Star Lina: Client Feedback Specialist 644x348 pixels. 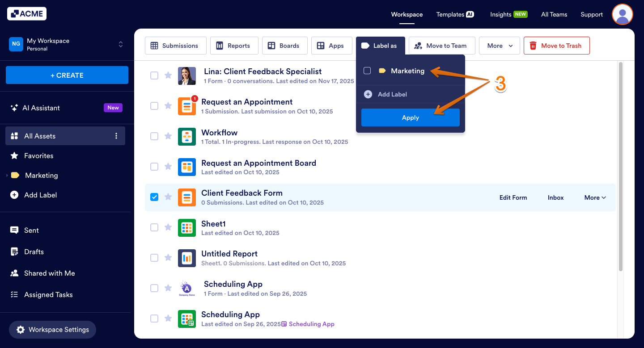[168, 75]
